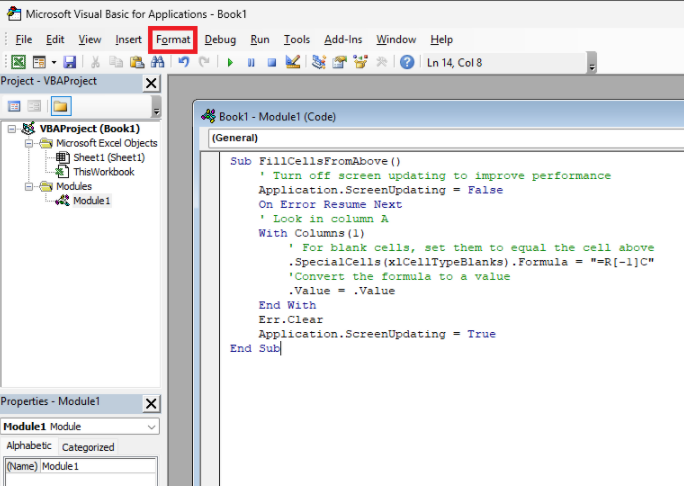Open the Debug menu
Image resolution: width=684 pixels, height=486 pixels.
220,40
